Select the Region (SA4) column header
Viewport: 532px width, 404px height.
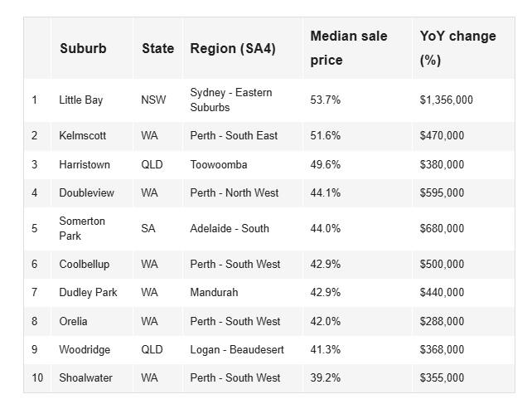point(233,48)
